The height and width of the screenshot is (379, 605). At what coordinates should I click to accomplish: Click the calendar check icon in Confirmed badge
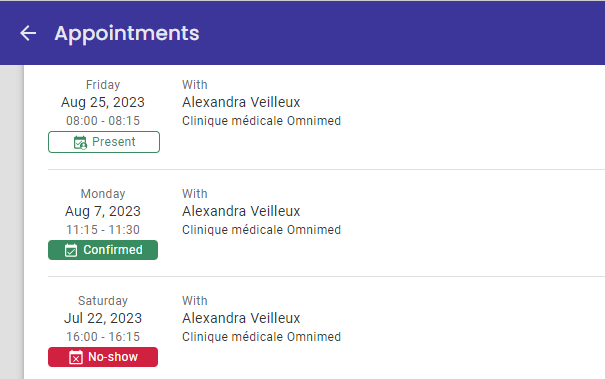[x=71, y=250]
